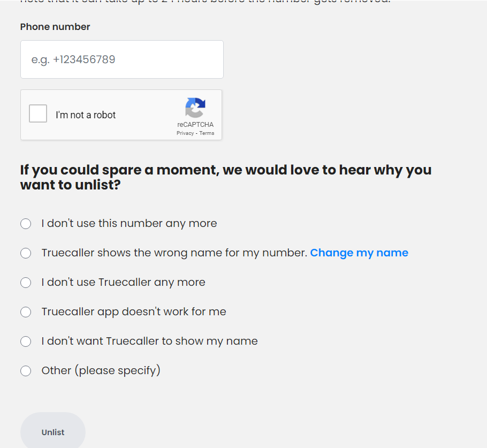Open the reCAPTCHA Privacy link
487x448 pixels.
coord(185,133)
